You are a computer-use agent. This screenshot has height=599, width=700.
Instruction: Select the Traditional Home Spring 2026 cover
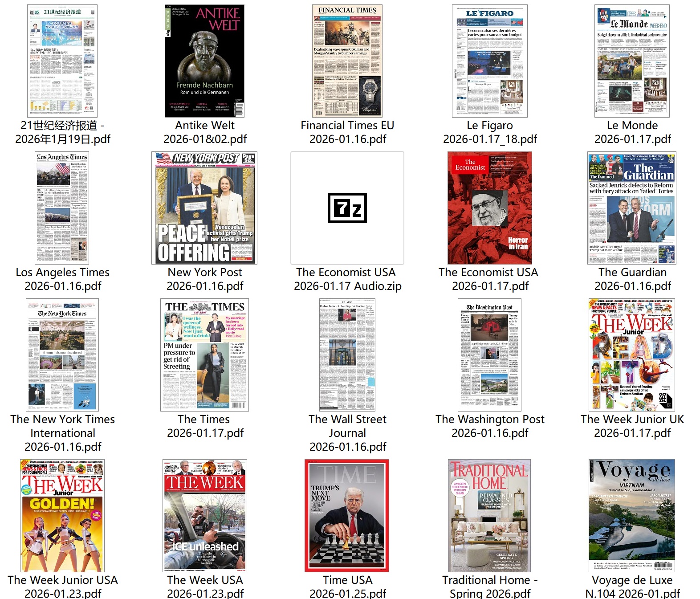click(489, 516)
